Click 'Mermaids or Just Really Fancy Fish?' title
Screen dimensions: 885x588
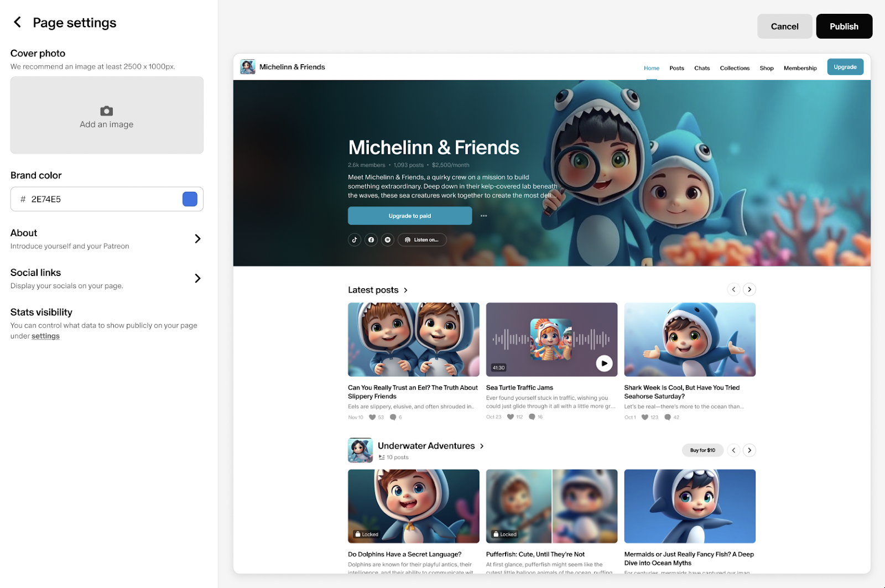[689, 559]
